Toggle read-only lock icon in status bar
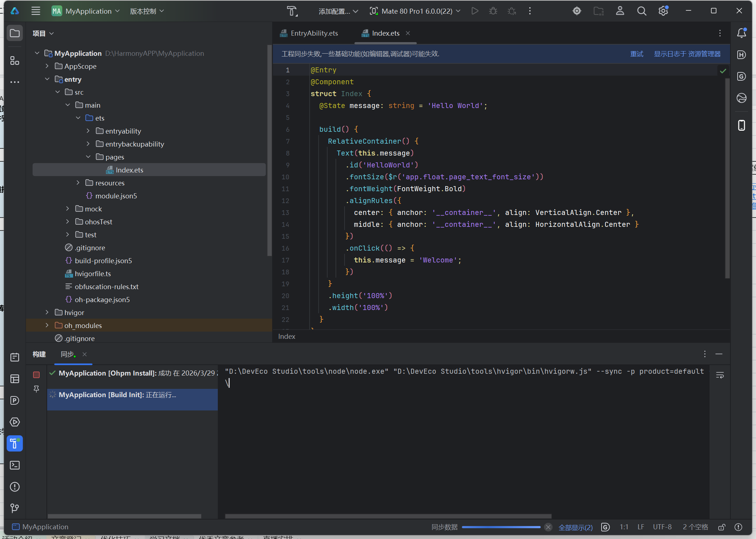 pos(722,527)
